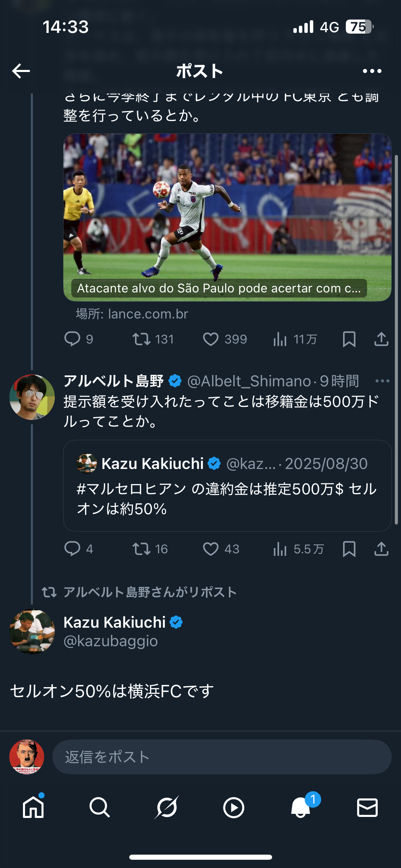Open more options on アルベルト島野's post

(x=382, y=381)
